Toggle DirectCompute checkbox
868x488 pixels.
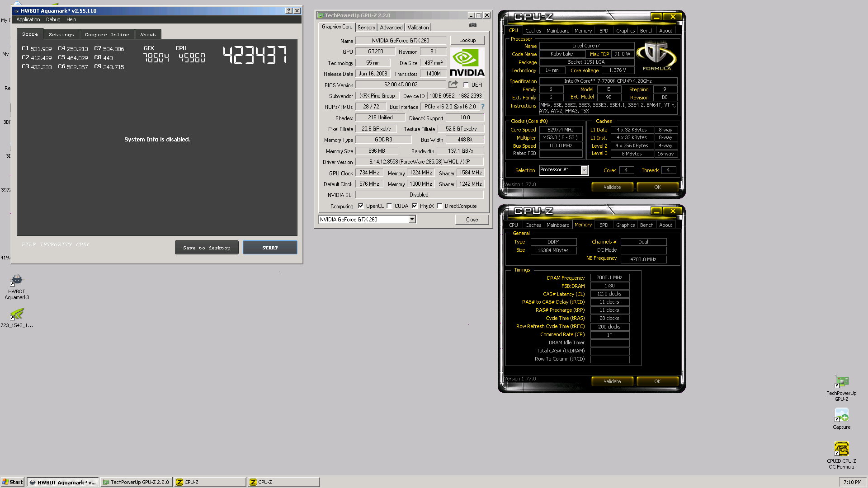point(439,206)
